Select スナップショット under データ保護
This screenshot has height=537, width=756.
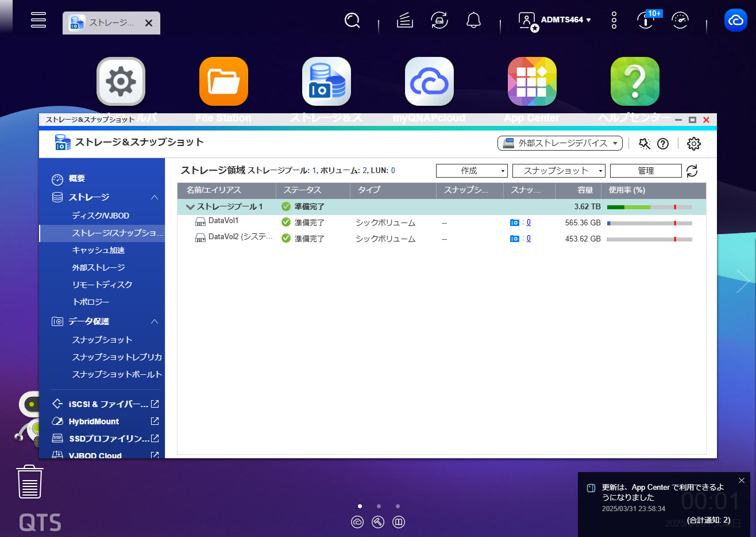[x=102, y=340]
